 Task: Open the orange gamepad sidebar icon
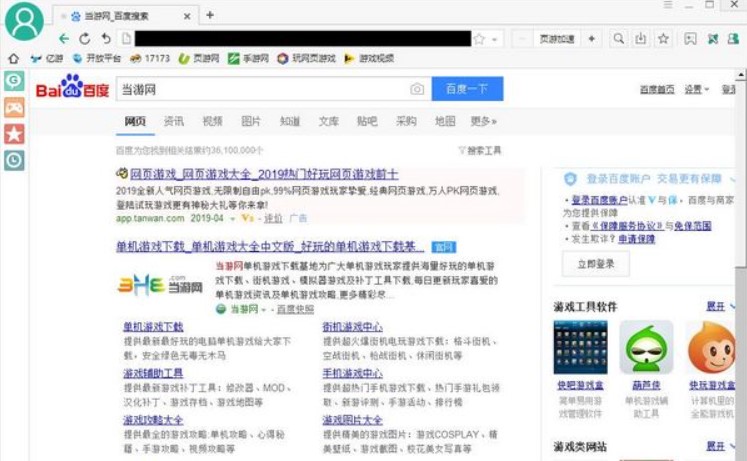click(x=14, y=108)
